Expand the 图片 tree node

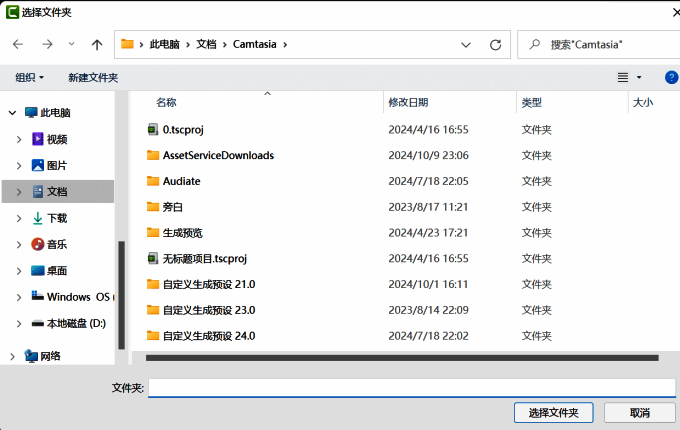(x=19, y=166)
